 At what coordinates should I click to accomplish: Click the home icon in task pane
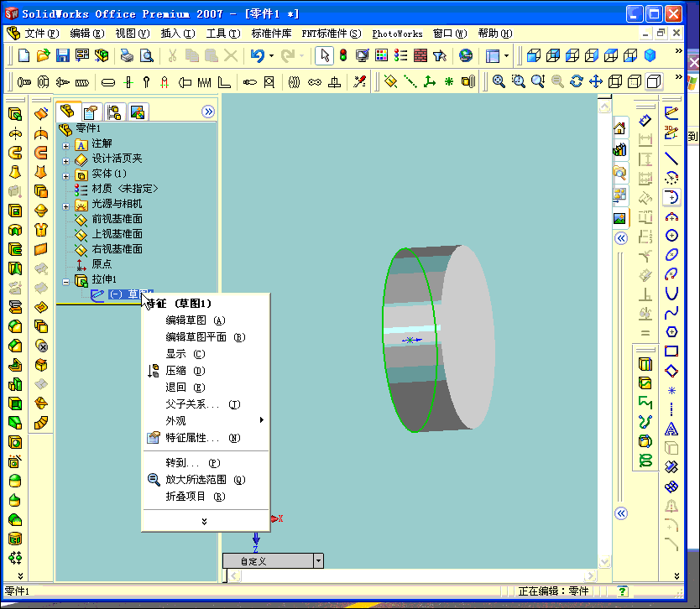[619, 128]
